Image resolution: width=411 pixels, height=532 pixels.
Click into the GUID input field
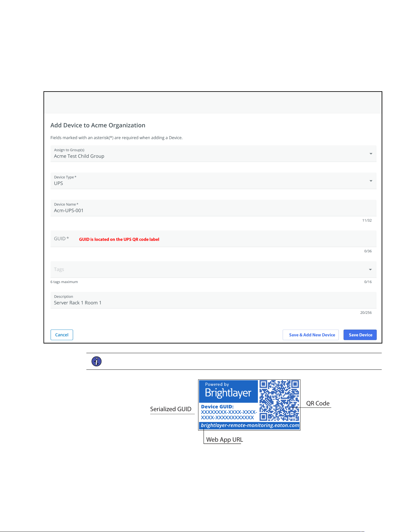click(214, 239)
